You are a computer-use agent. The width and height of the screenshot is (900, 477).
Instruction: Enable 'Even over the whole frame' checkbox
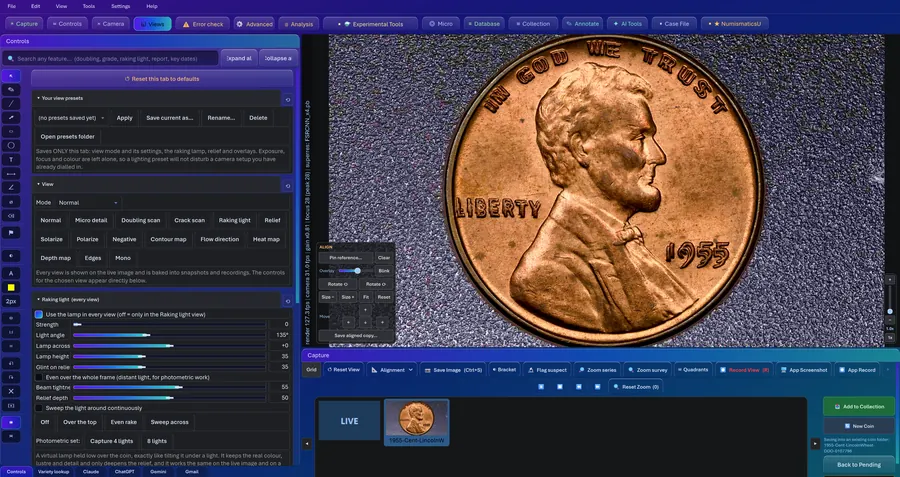[38, 377]
